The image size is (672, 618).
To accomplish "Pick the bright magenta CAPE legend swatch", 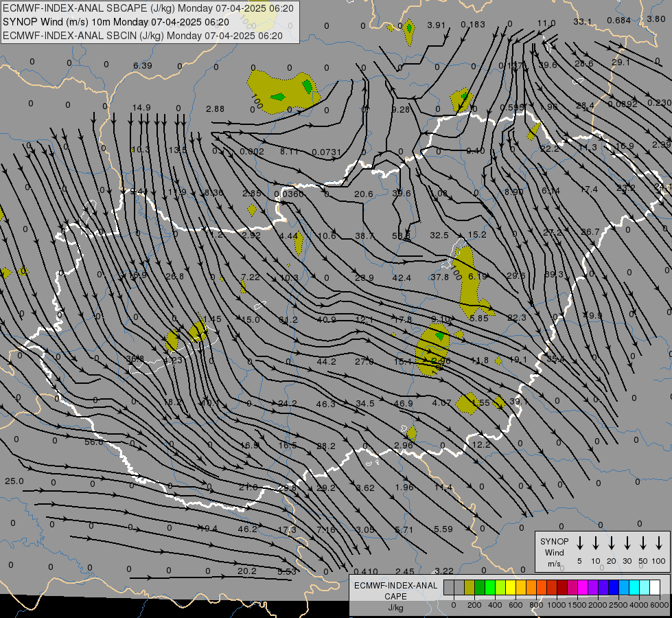I will pyautogui.click(x=583, y=587).
